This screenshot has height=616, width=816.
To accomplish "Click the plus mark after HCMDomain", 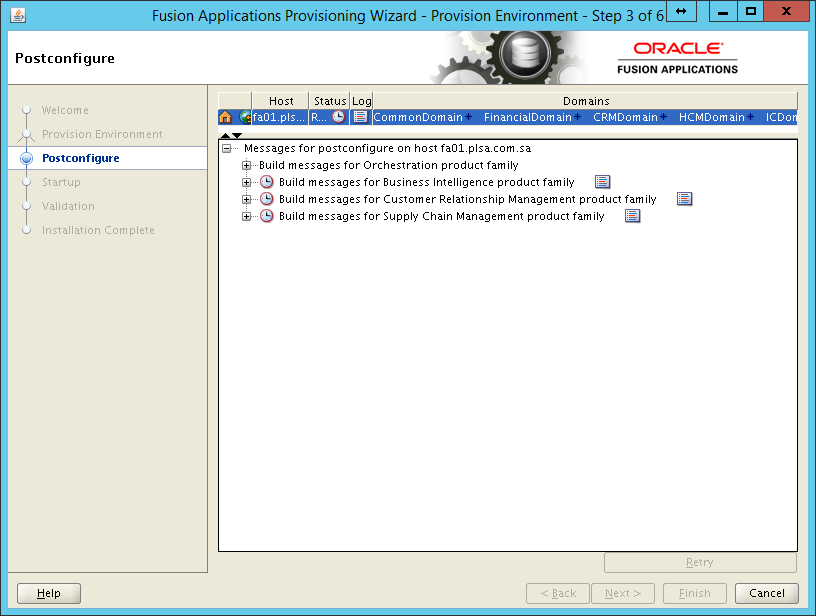I will point(750,117).
